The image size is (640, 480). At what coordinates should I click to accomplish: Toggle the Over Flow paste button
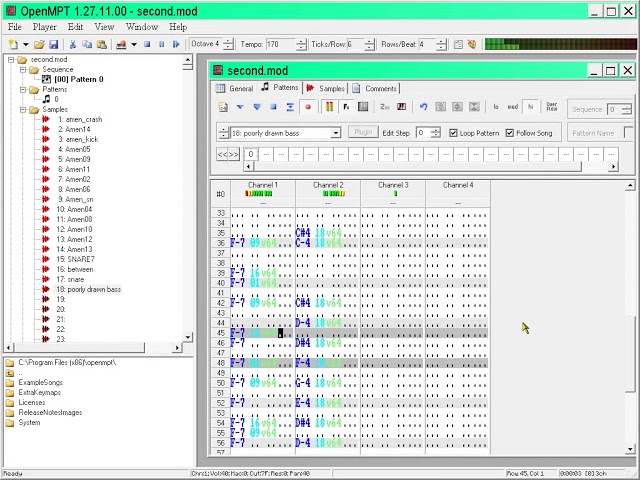point(552,107)
